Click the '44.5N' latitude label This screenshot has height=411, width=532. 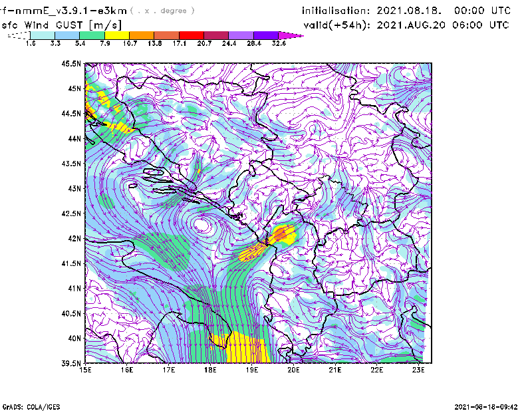(71, 114)
